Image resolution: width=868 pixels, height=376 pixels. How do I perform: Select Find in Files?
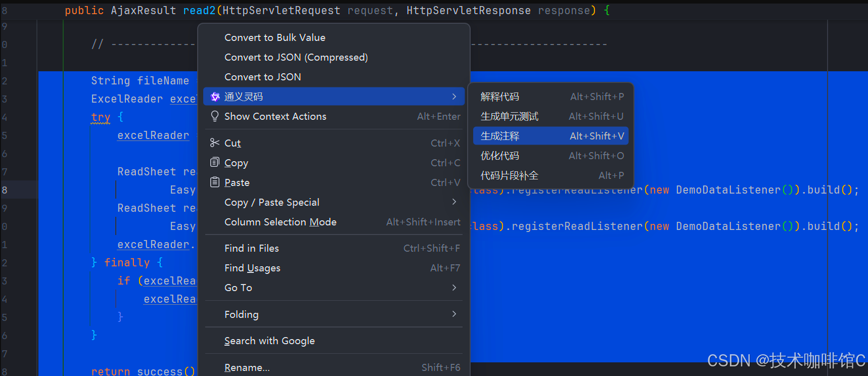tap(334, 248)
